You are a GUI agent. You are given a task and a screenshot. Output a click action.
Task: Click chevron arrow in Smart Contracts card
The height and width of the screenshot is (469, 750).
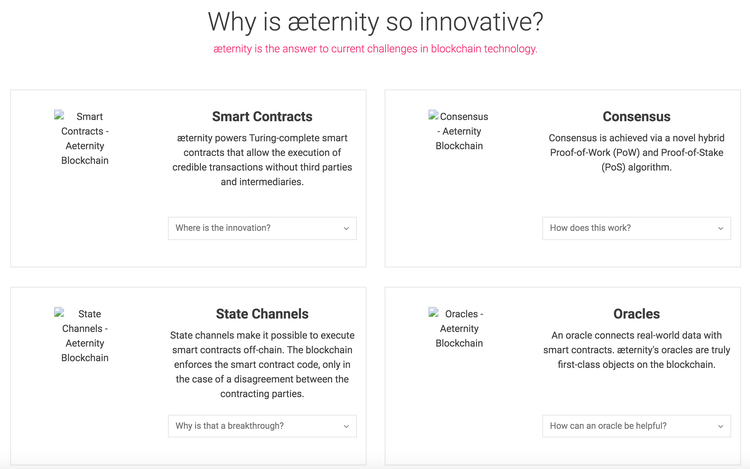(347, 229)
